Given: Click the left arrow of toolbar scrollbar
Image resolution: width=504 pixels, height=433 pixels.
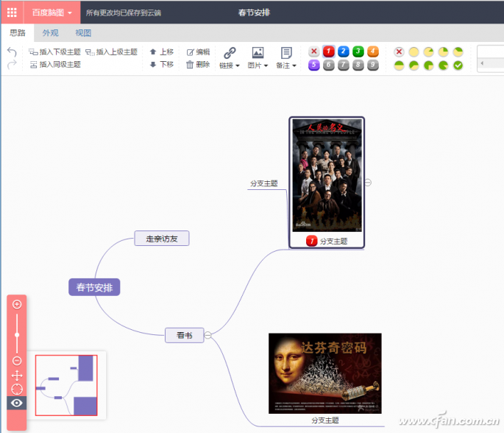Looking at the screenshot, I should 482,63.
